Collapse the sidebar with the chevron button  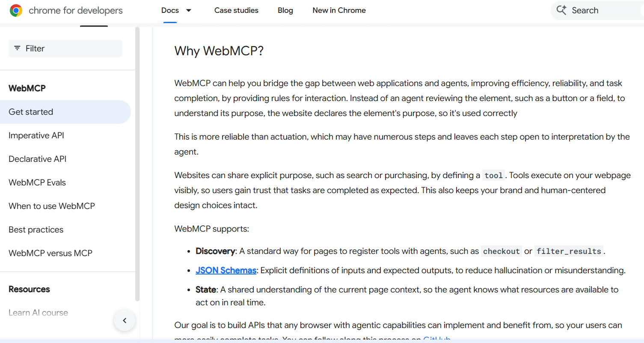[x=125, y=320]
